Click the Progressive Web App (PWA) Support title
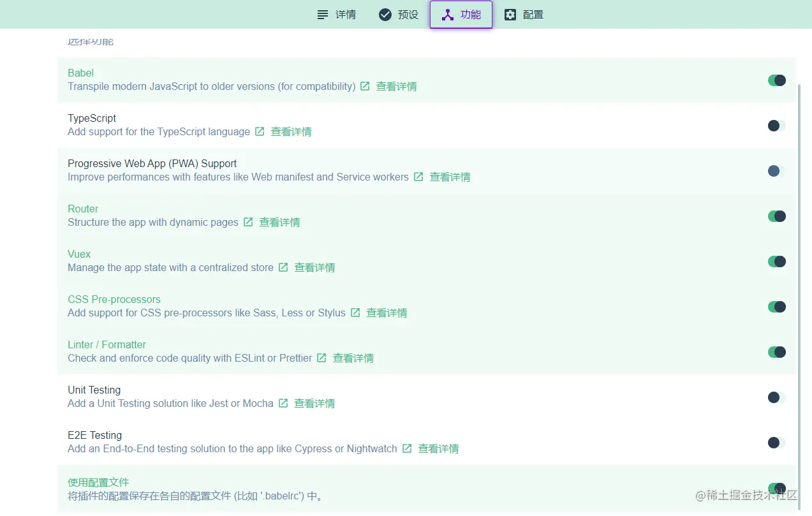Screen dimensions: 812x516 [x=152, y=164]
